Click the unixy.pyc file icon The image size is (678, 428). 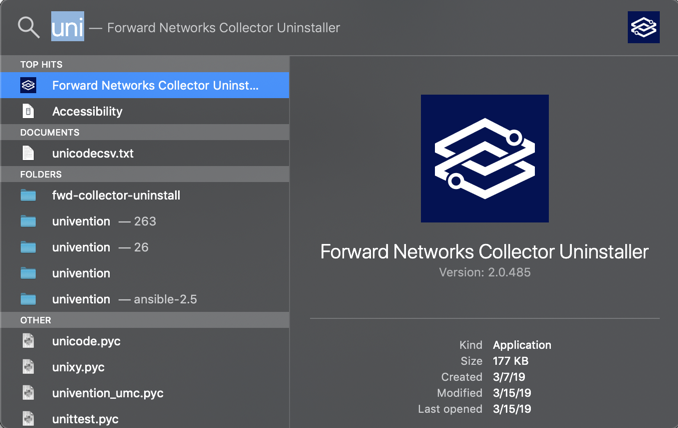28,367
